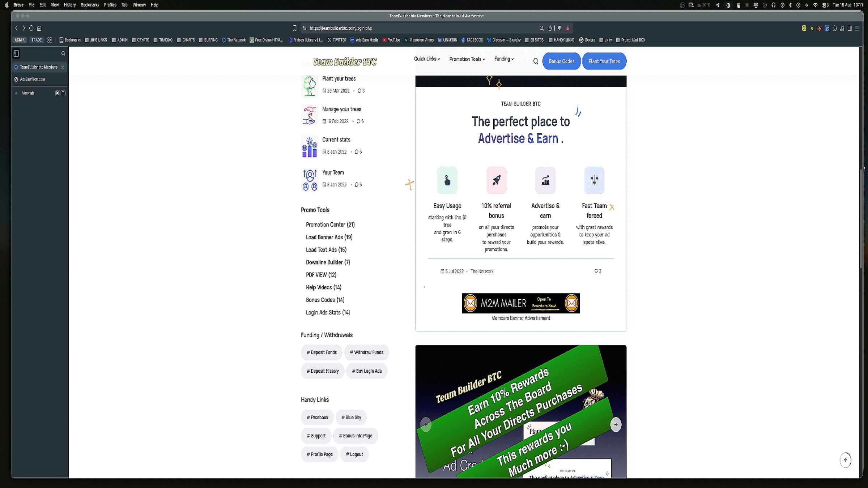Open the Brave Shields lion icon
Image resolution: width=868 pixels, height=488 pixels.
tap(559, 28)
